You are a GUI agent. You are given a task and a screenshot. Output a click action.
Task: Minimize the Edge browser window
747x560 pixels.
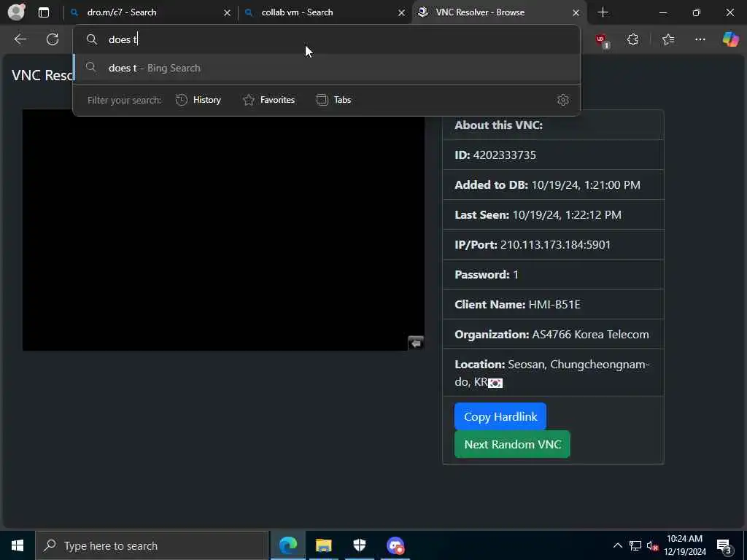(663, 12)
